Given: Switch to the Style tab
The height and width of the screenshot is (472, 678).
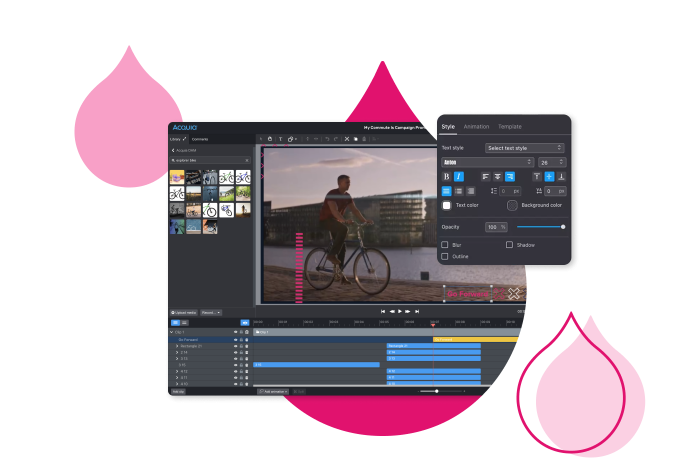Looking at the screenshot, I should (448, 127).
